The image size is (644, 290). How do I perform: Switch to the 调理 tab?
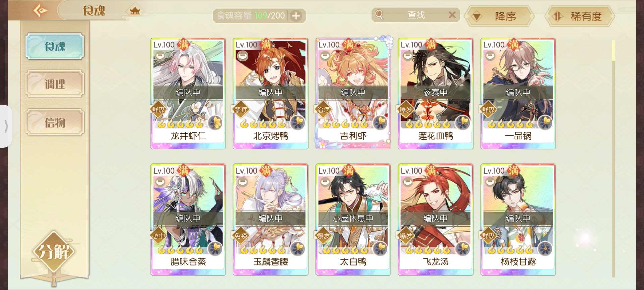tap(55, 84)
